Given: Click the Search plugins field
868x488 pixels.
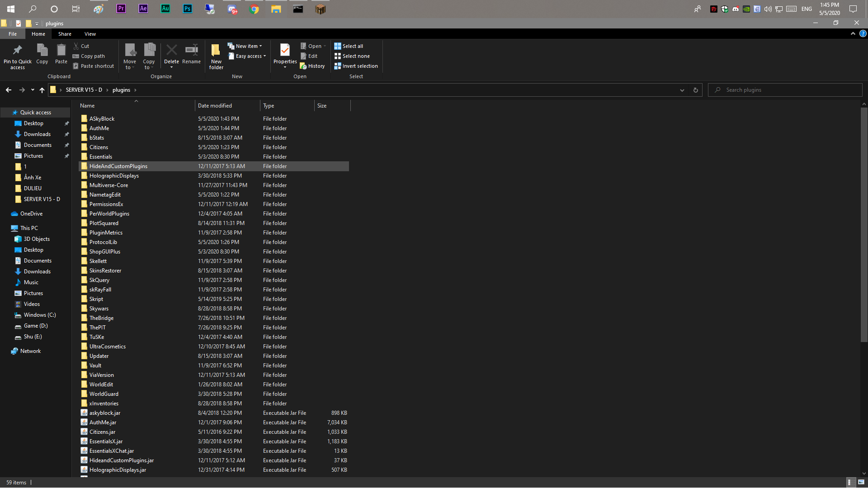Looking at the screenshot, I should 789,90.
